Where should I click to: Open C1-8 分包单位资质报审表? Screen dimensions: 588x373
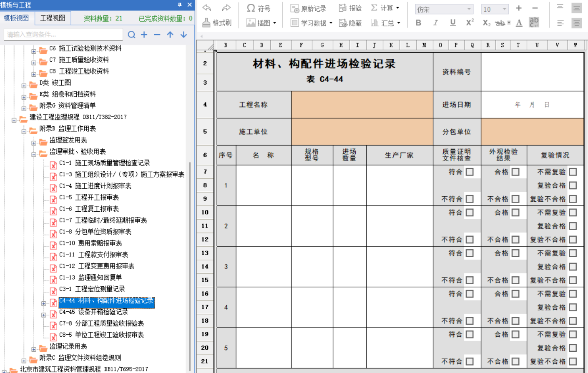[x=95, y=232]
